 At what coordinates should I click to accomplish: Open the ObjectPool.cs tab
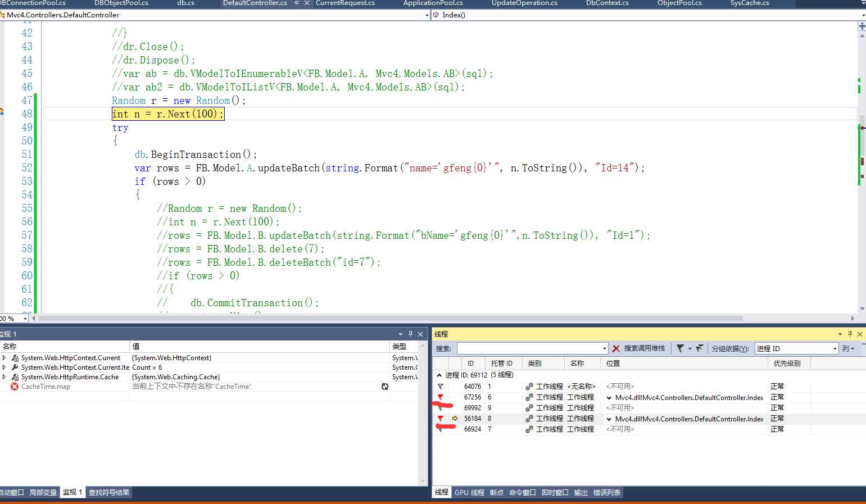tap(679, 3)
